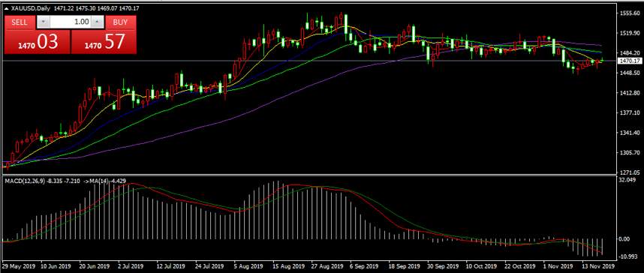Screen dimensions: 644x273
Task: Select the 1.00 volume input field
Action: click(x=71, y=22)
